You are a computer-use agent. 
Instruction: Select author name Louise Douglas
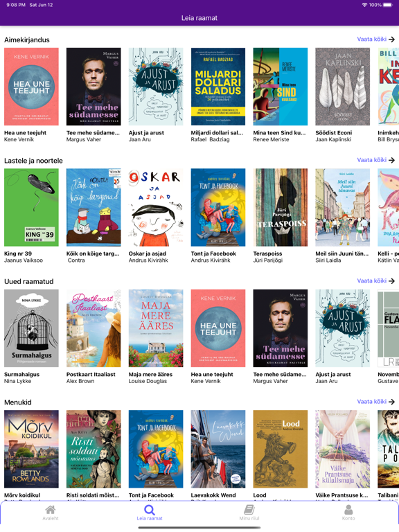click(148, 381)
